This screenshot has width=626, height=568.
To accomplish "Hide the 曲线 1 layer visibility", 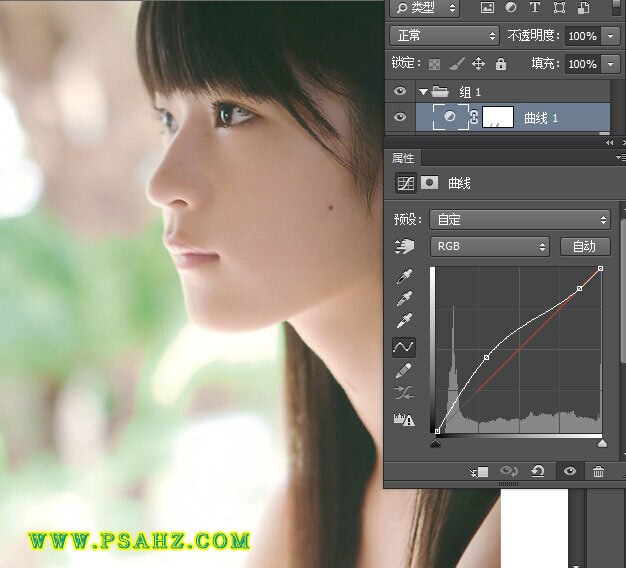I will [x=400, y=117].
